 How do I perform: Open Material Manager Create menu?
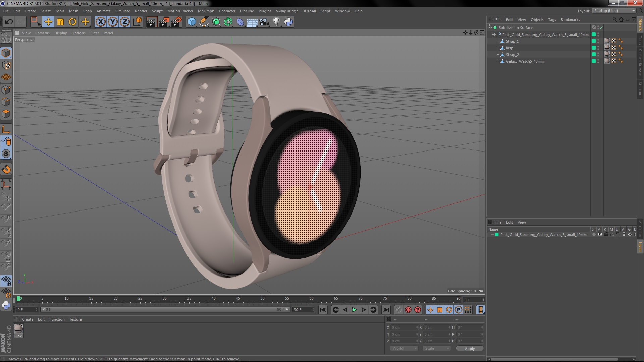point(28,319)
